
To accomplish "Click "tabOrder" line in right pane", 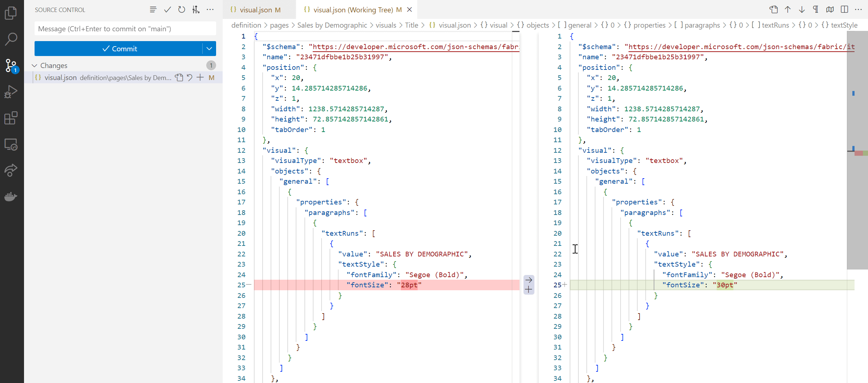I will (614, 130).
